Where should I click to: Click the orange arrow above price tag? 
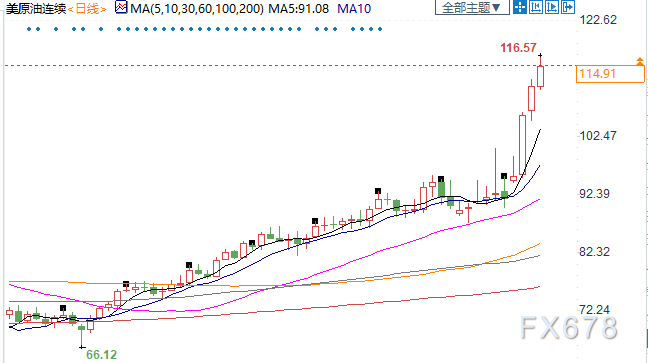[640, 62]
